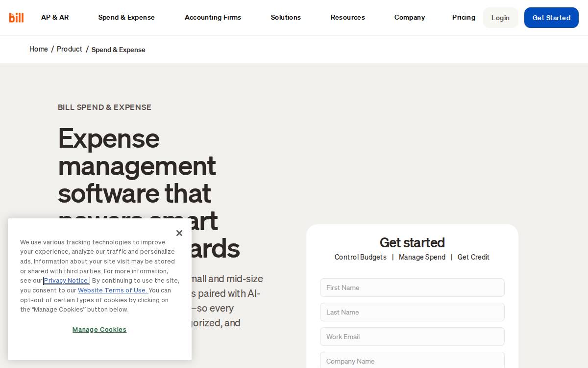Click the blue Get Started button
This screenshot has height=368, width=588.
coord(551,18)
